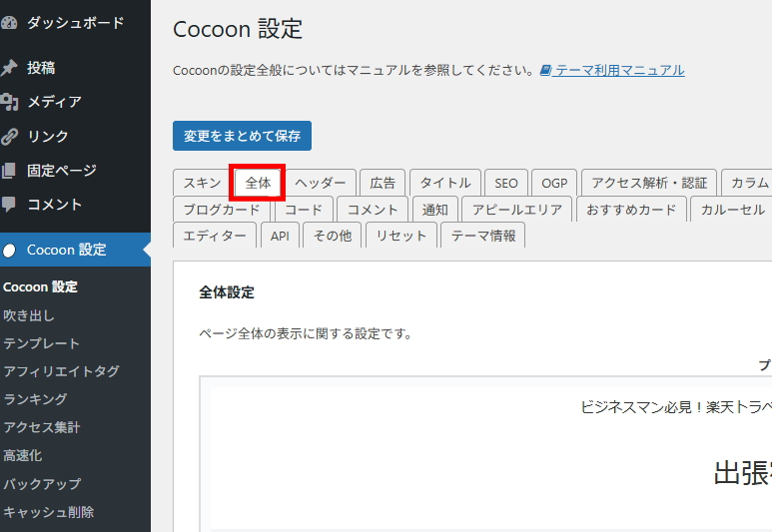Click the media icon beside メディア
Image resolution: width=772 pixels, height=532 pixels.
pos(9,102)
